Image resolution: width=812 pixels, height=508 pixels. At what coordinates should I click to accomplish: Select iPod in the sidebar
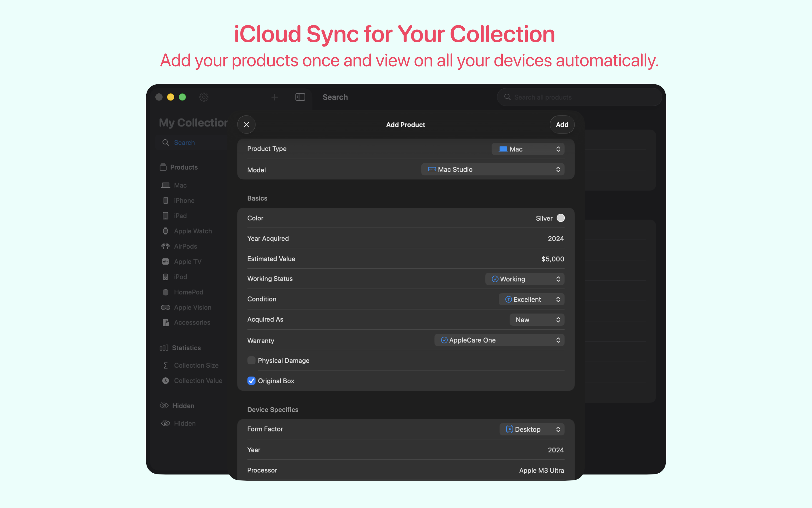coord(180,277)
